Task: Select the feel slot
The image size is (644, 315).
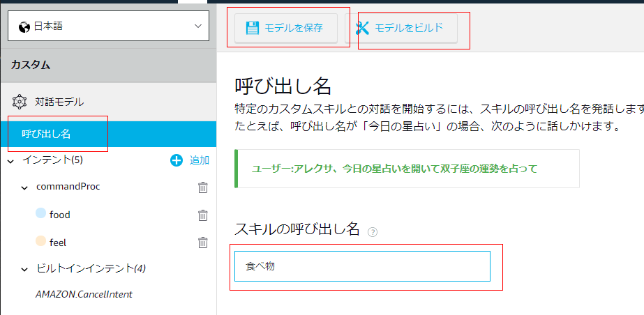Action: point(58,243)
